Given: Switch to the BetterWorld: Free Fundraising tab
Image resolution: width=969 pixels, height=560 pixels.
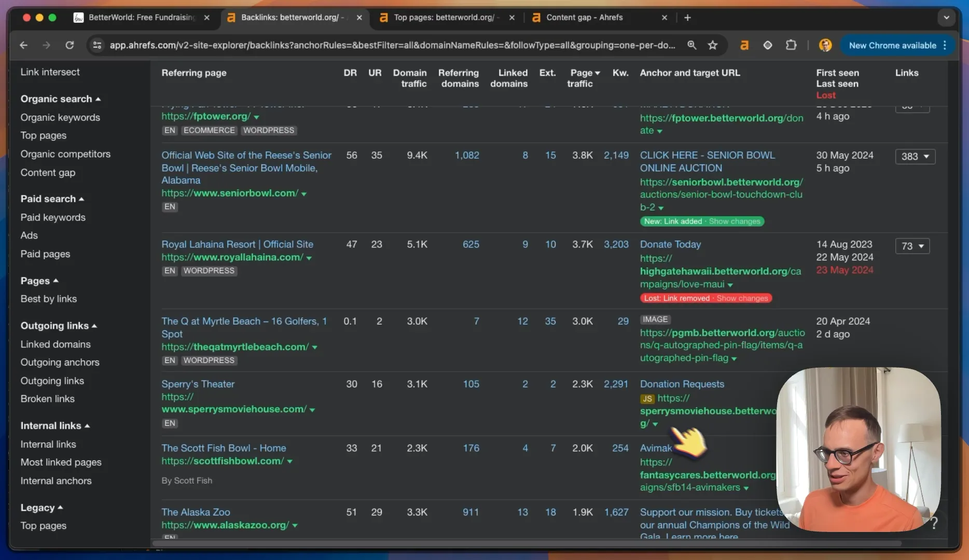Looking at the screenshot, I should 141,18.
